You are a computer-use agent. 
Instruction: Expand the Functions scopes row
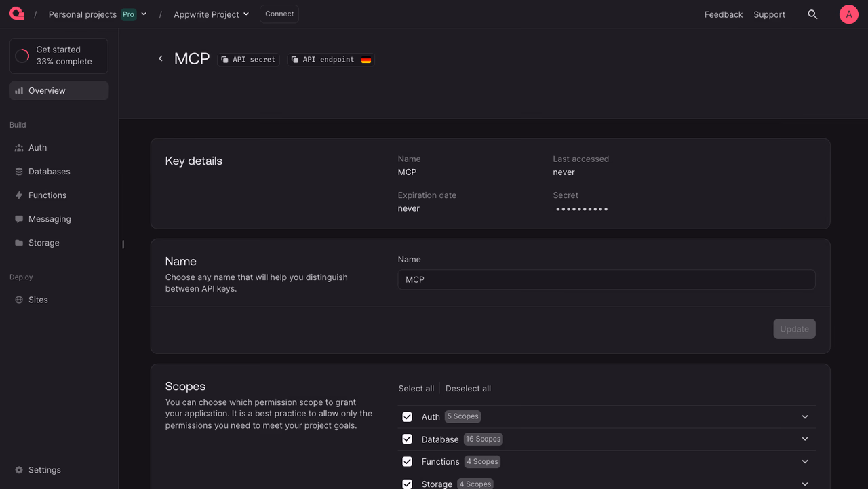[805, 462]
